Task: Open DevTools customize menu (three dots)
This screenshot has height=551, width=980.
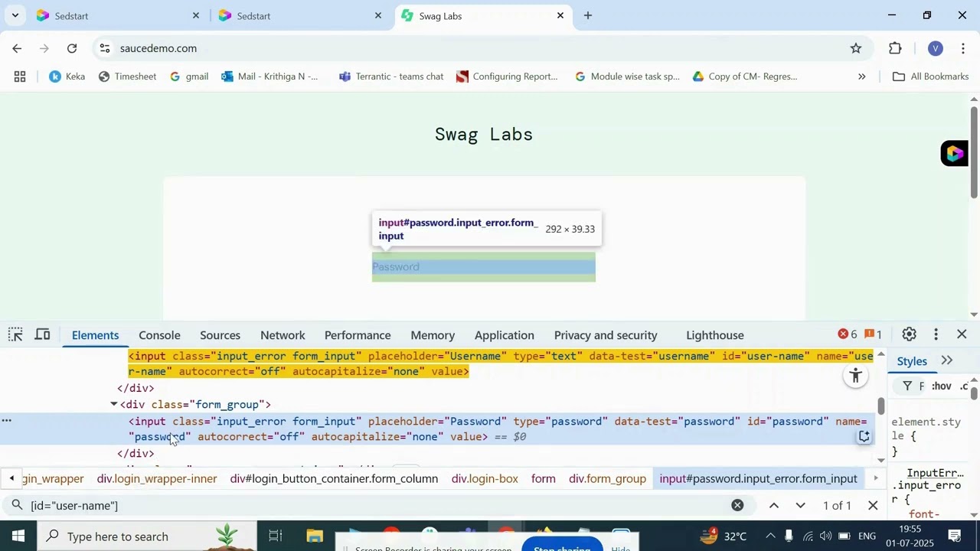Action: (936, 334)
